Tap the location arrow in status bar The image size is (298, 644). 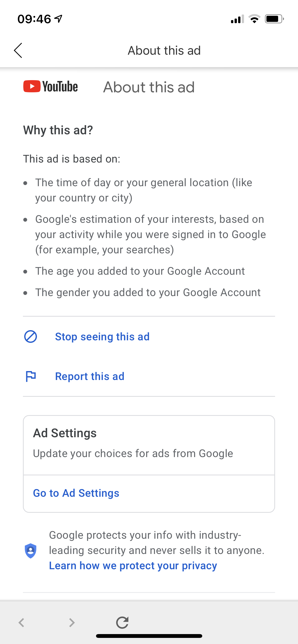click(x=58, y=19)
